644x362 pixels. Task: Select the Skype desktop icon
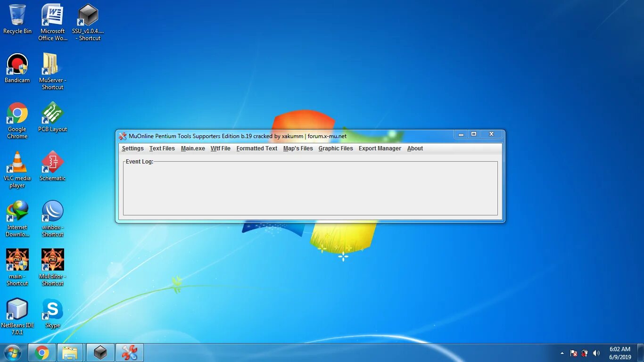[52, 313]
